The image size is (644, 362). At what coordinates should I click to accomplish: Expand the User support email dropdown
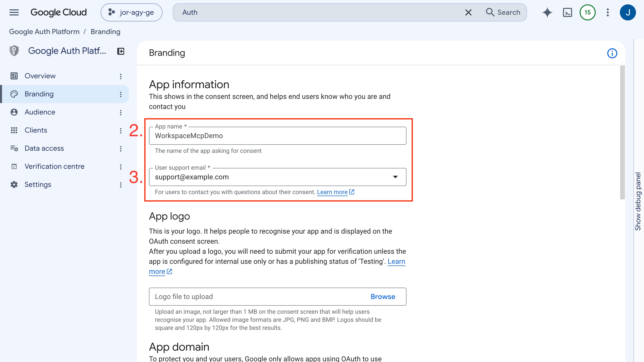(278, 177)
